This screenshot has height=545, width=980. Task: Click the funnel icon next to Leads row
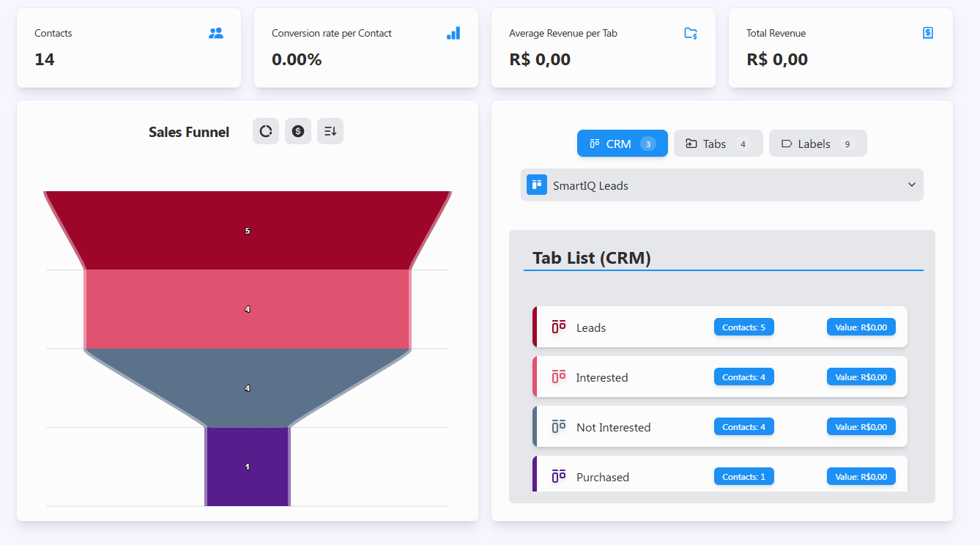point(557,327)
